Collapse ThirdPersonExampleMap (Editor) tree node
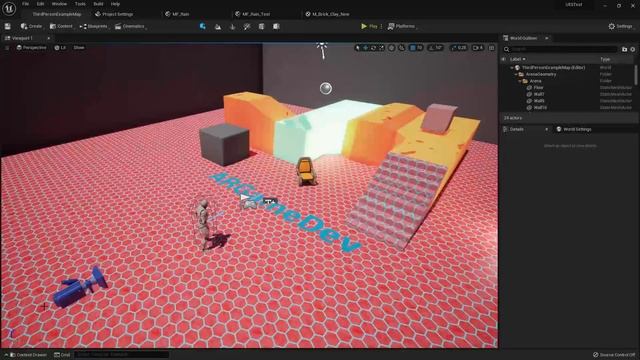Viewport: 640px width, 360px height. [512, 68]
